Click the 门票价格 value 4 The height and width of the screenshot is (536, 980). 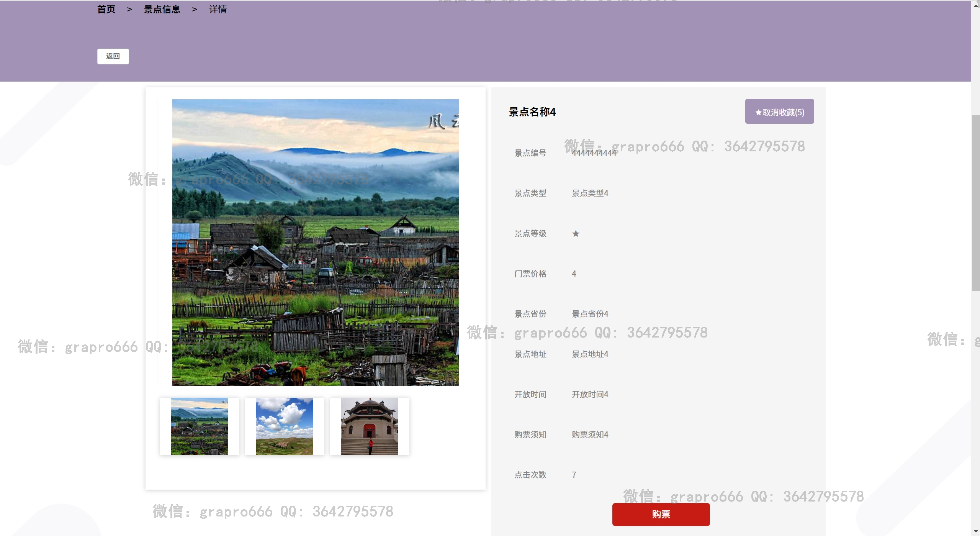coord(574,274)
